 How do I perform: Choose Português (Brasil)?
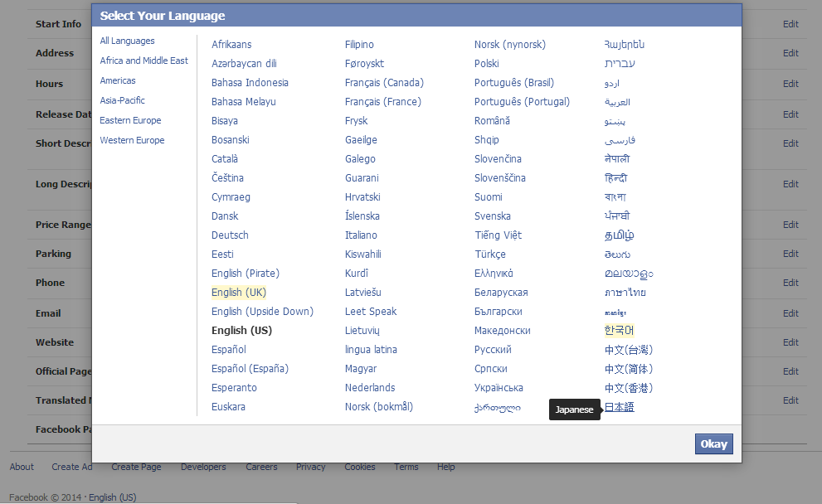[x=513, y=83]
